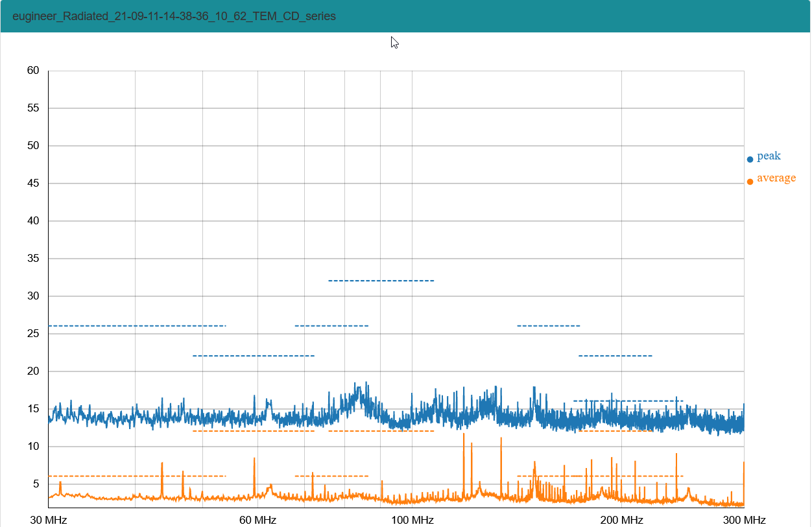812x527 pixels.
Task: Click the blue peak legend dot
Action: click(750, 159)
